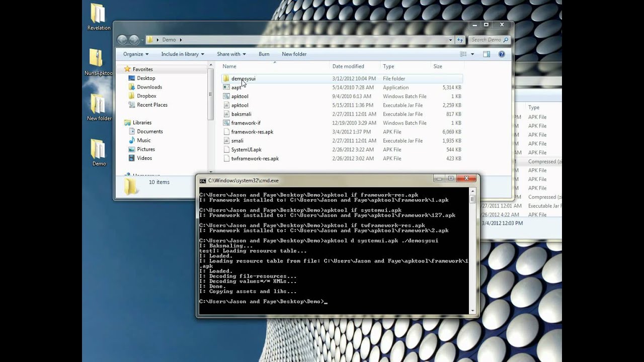Sort by the Size column header
Screen dimensions: 644x362
[x=447, y=66]
